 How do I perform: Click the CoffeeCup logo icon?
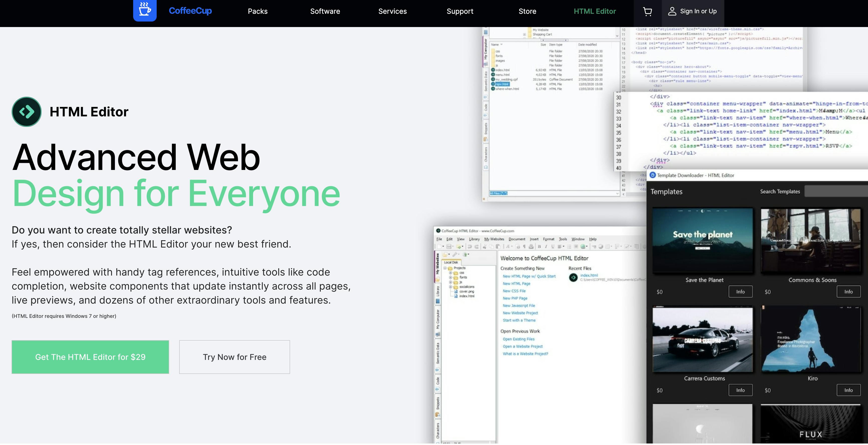click(144, 10)
